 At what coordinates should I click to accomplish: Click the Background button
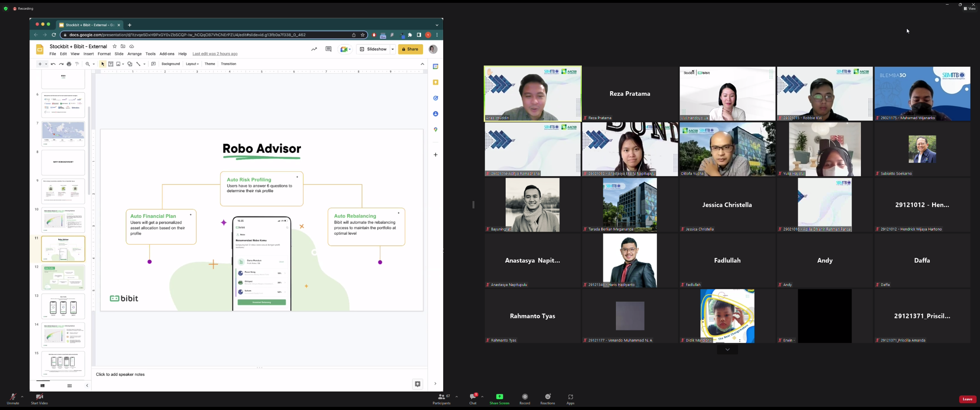click(171, 64)
